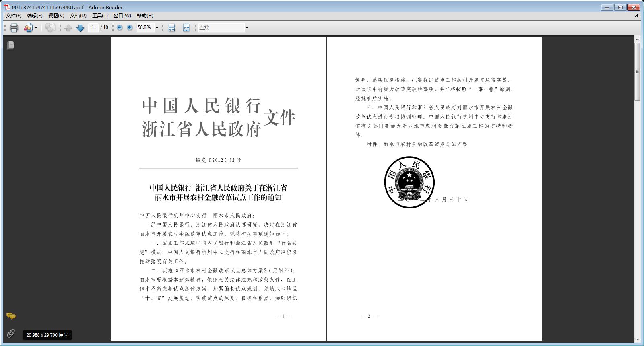644x346 pixels.
Task: Open the find options dropdown arrow
Action: [x=247, y=28]
